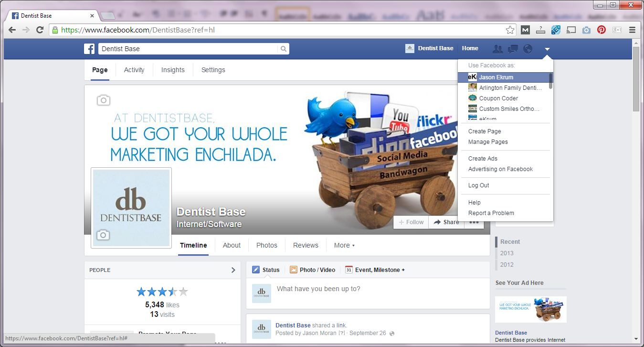The image size is (644, 347).
Task: Click the Event calendar icon
Action: click(348, 270)
